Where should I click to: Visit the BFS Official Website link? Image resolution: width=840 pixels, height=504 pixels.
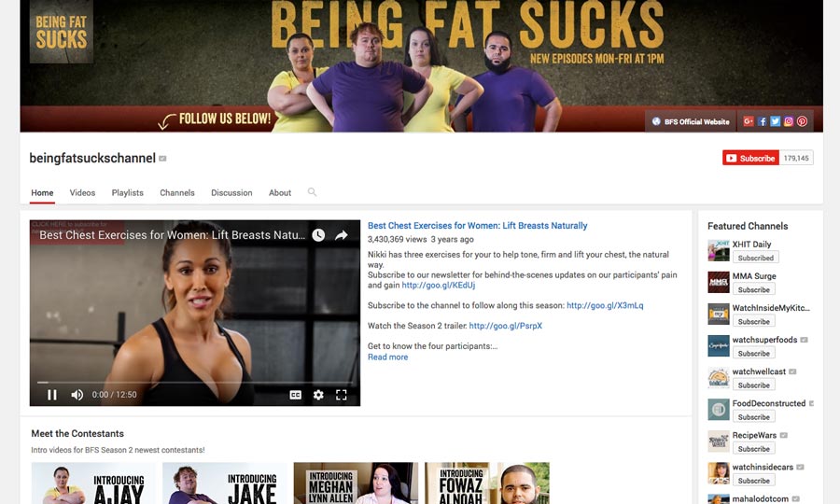click(x=691, y=121)
